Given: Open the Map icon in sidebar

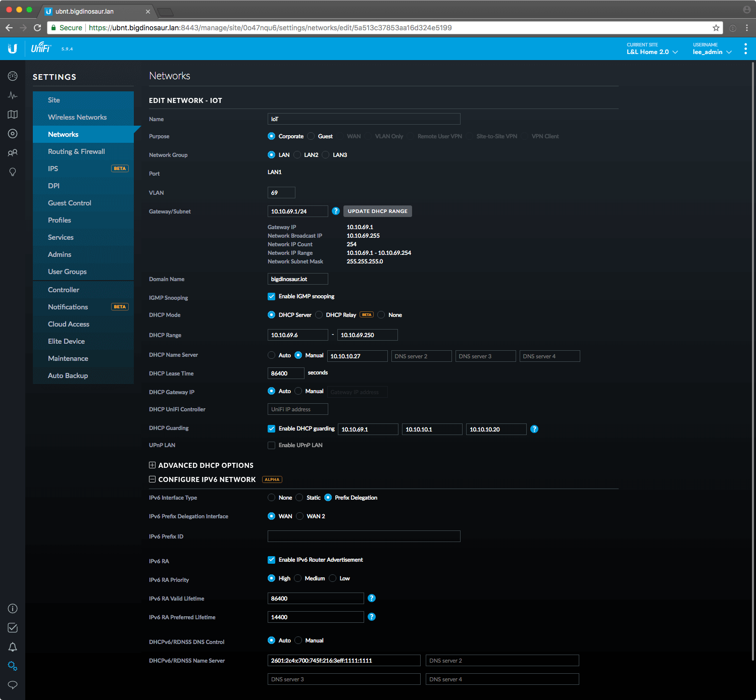Looking at the screenshot, I should point(13,115).
